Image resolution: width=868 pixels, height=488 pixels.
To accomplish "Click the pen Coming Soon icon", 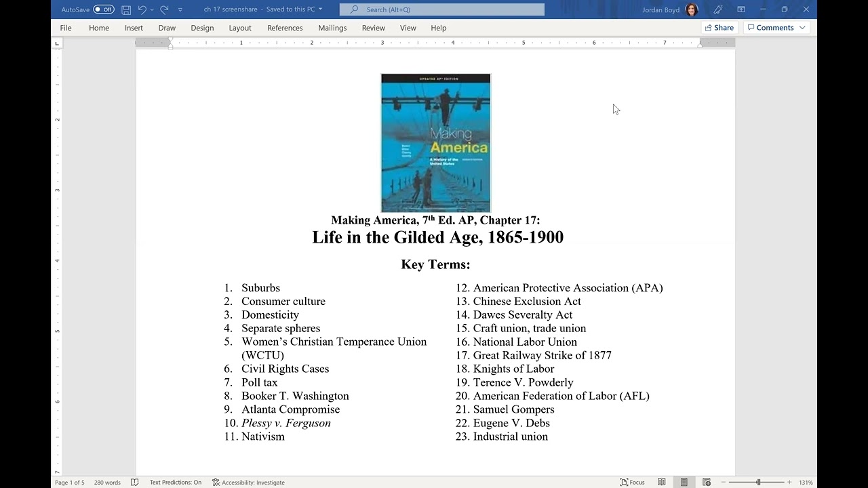I will coord(718,9).
